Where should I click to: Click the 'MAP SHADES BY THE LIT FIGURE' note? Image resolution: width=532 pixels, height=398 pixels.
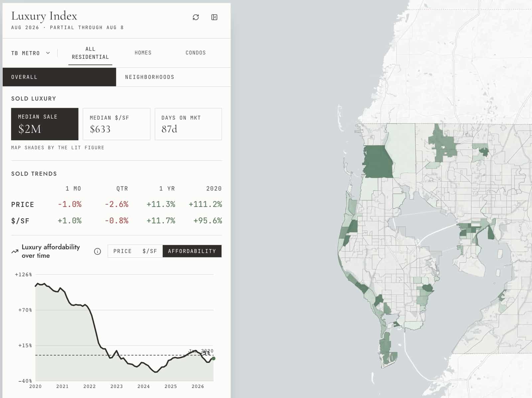click(x=58, y=148)
